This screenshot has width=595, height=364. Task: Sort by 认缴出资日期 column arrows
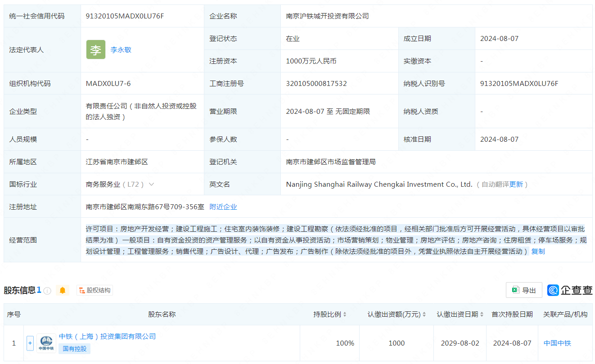(482, 315)
